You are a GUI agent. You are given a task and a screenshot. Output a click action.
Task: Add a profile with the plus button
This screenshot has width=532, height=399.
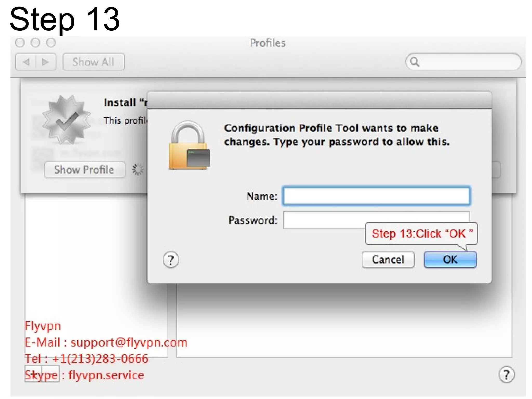click(34, 374)
